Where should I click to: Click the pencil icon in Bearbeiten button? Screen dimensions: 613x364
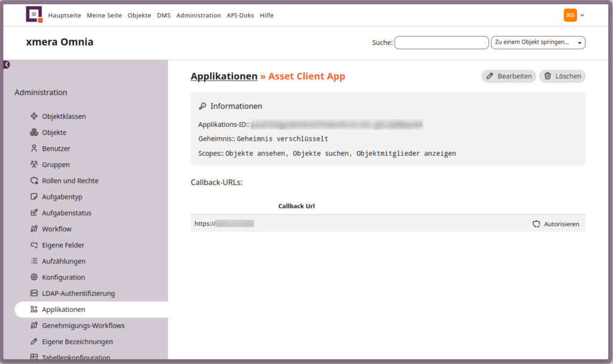[490, 76]
